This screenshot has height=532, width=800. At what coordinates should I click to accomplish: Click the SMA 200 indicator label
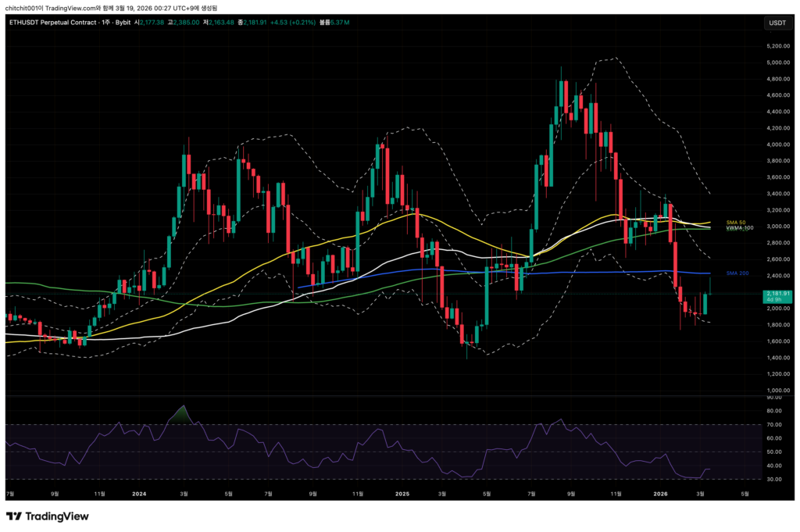point(738,273)
